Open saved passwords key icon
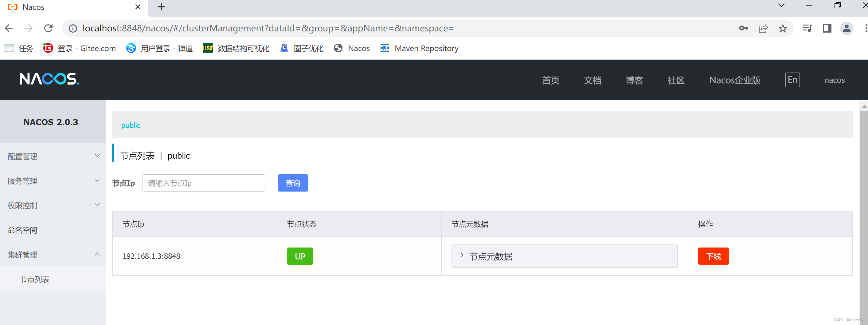 click(x=743, y=28)
